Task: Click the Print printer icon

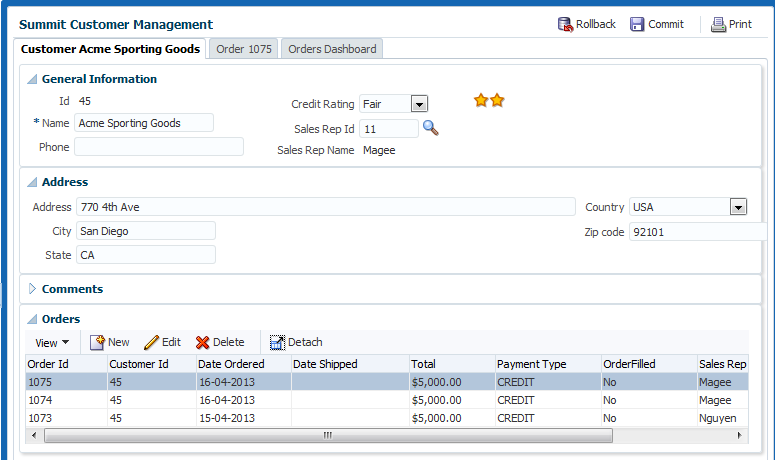Action: pos(718,24)
